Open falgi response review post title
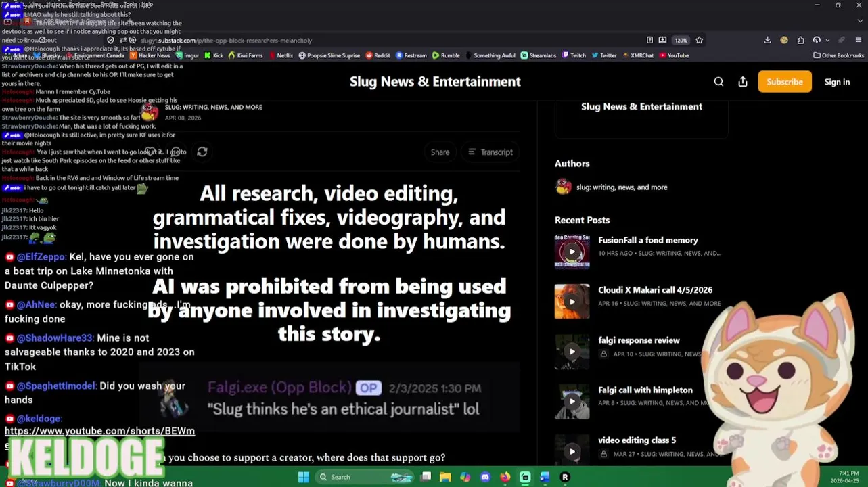868x487 pixels. point(639,340)
